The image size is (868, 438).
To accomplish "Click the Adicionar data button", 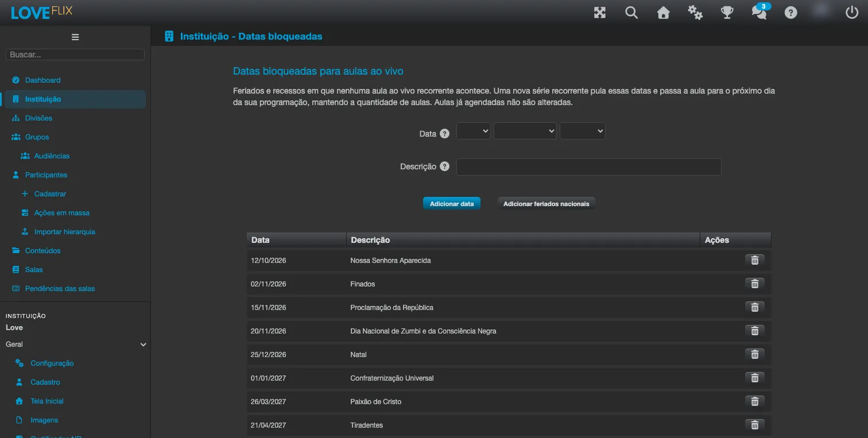I will 452,204.
